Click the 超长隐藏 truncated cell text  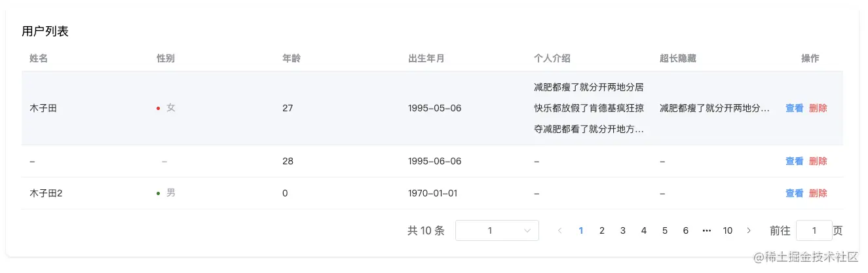click(x=714, y=108)
